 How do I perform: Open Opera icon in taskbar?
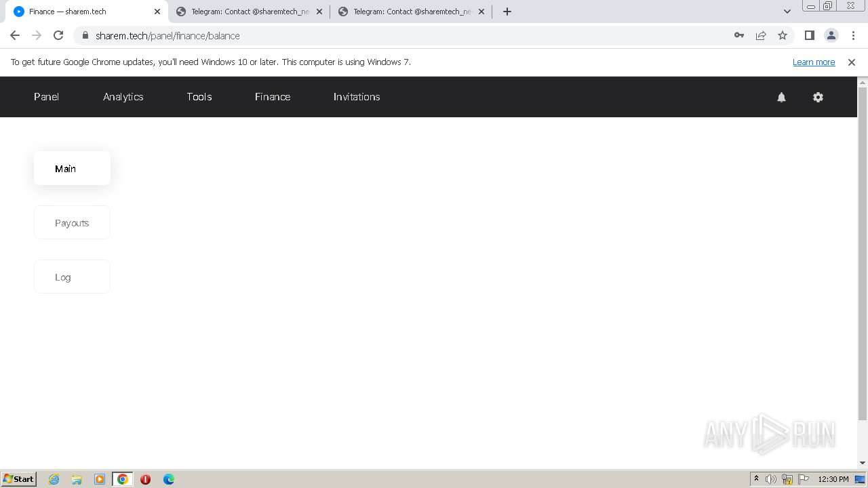pos(145,479)
